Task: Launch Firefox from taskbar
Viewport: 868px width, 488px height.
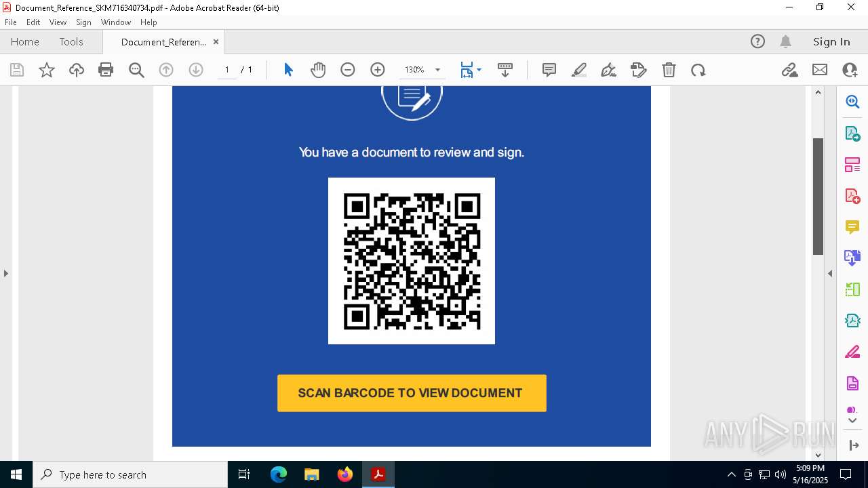Action: pyautogui.click(x=345, y=474)
